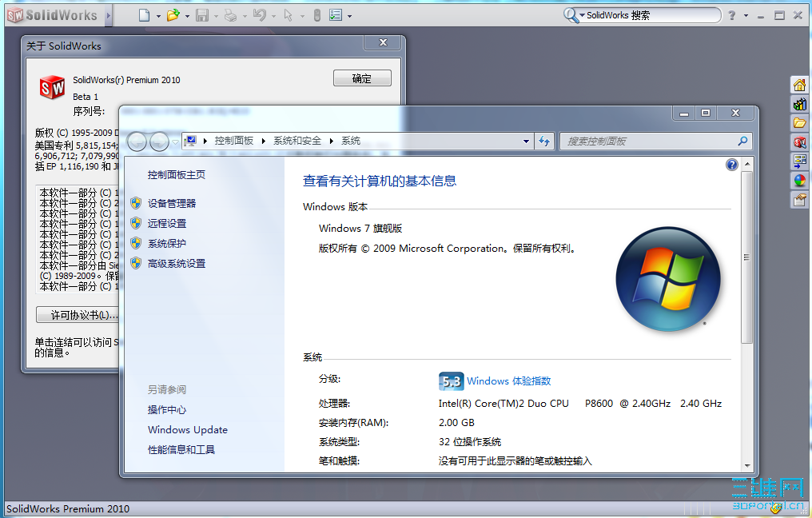Expand the Open file dropdown arrow

(x=187, y=16)
